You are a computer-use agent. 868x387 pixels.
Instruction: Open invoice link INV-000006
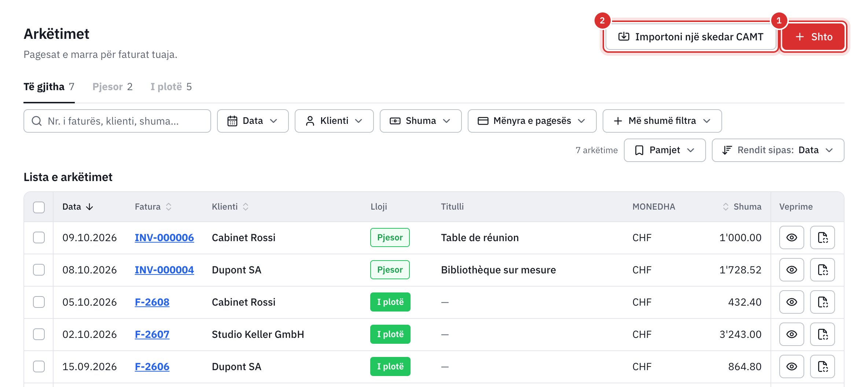coord(164,237)
